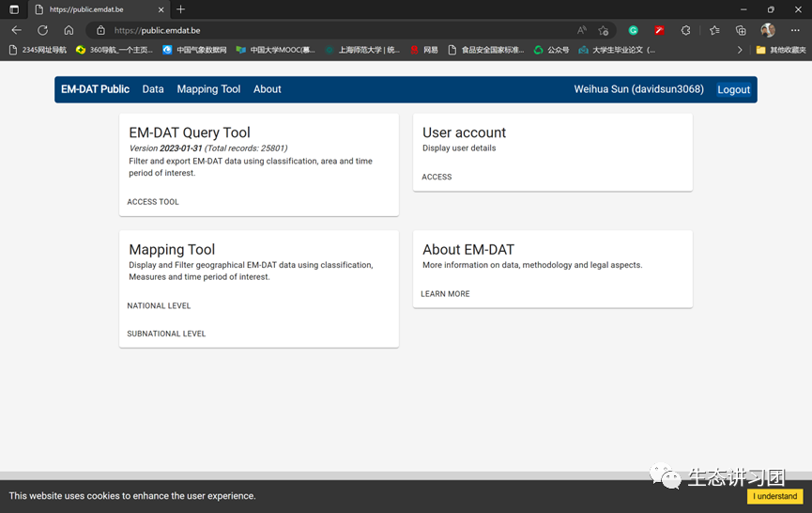812x513 pixels.
Task: Click the About EM-DAT card title
Action: tap(468, 250)
